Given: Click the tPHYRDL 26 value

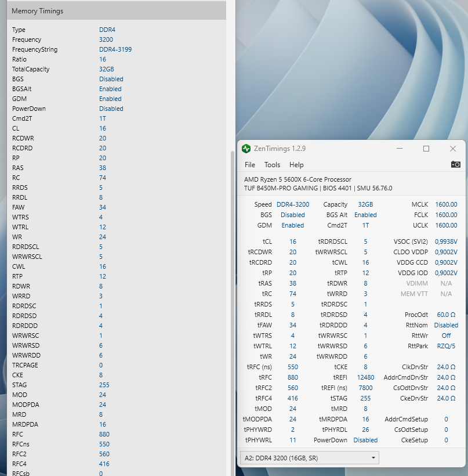Looking at the screenshot, I should click(x=365, y=430).
